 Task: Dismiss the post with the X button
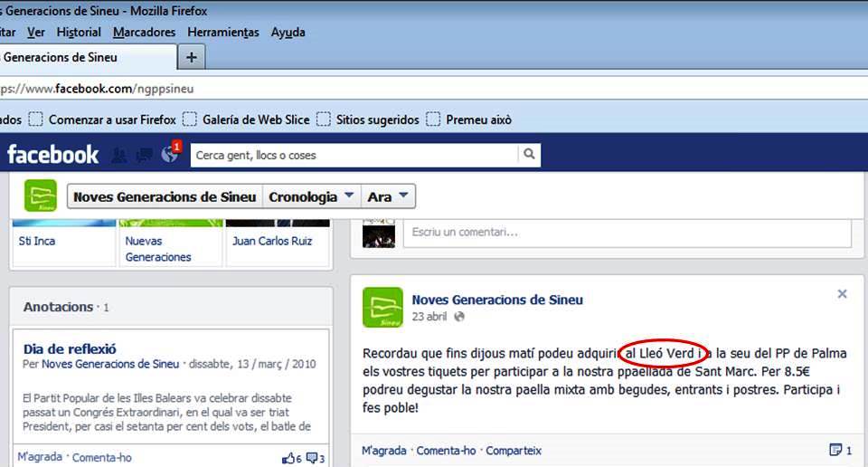coord(842,294)
